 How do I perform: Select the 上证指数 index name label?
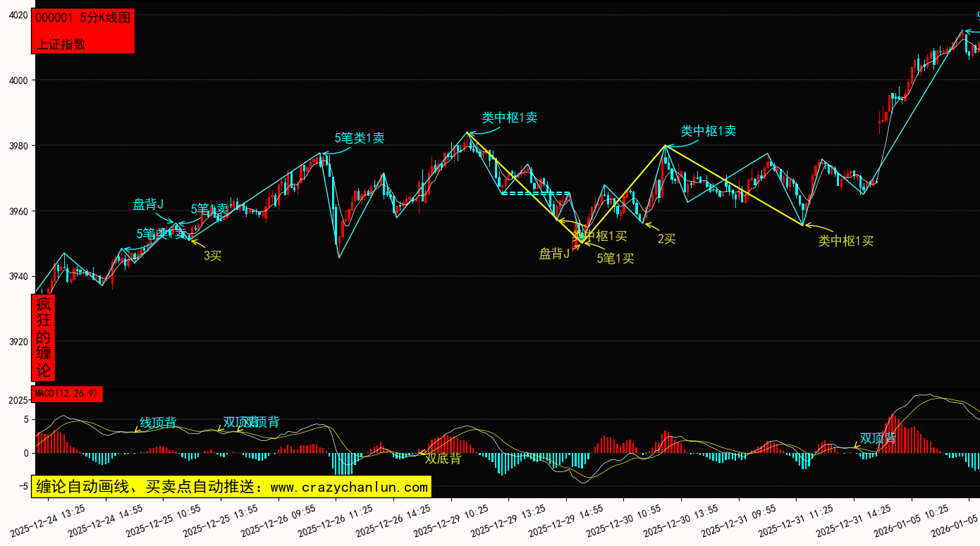tap(61, 44)
